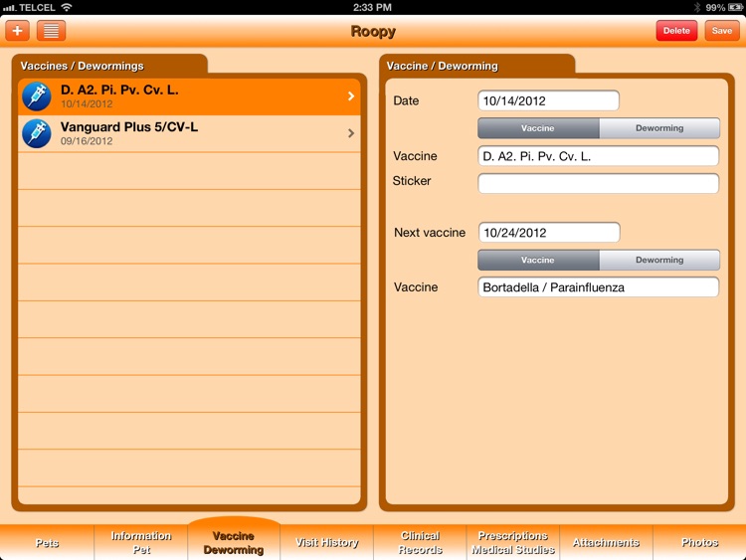
Task: Select Deworming type under Next vaccine
Action: [659, 260]
